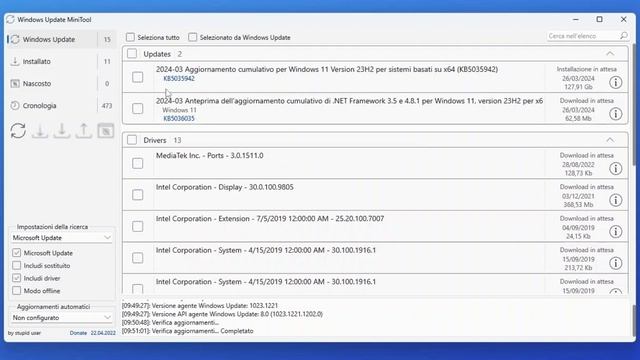Click the Cronologia clock icon
This screenshot has height=360, width=640.
click(x=15, y=105)
